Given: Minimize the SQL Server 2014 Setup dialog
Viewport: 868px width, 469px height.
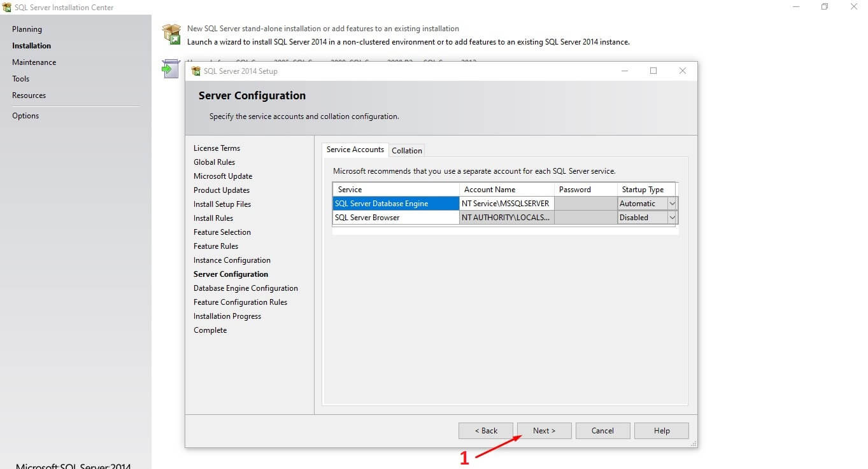Looking at the screenshot, I should pos(624,71).
